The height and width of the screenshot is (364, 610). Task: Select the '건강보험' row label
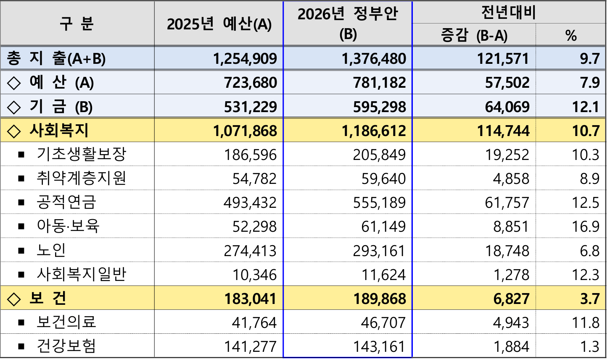pos(66,346)
